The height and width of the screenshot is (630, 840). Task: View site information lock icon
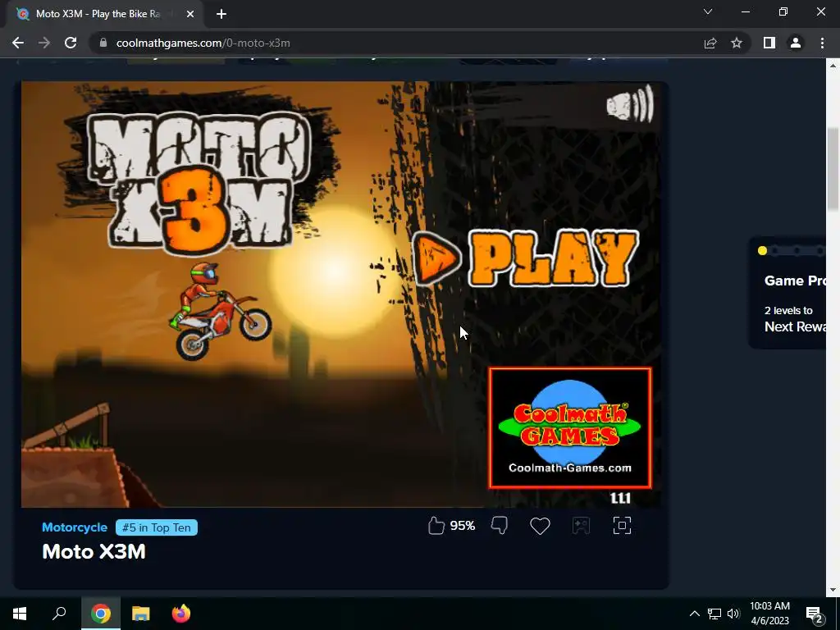point(103,43)
